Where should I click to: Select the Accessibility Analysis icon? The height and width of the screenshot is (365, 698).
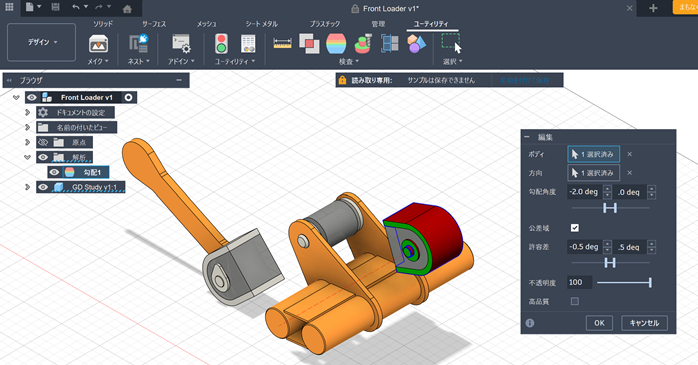click(x=363, y=44)
